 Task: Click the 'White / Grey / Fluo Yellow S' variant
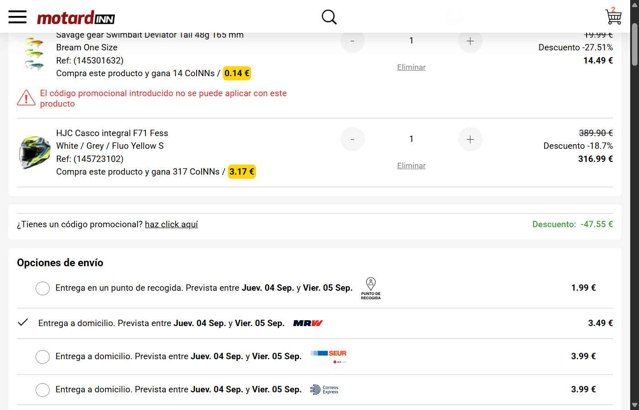(x=110, y=146)
